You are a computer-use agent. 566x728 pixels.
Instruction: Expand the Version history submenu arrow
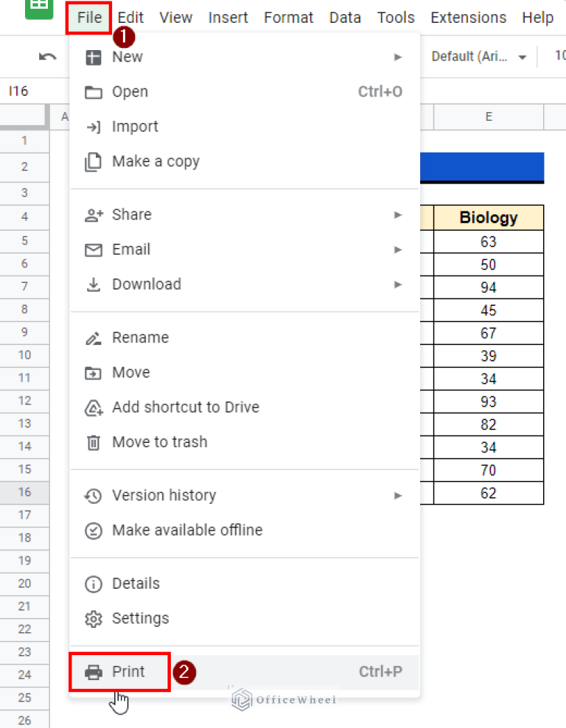point(398,496)
